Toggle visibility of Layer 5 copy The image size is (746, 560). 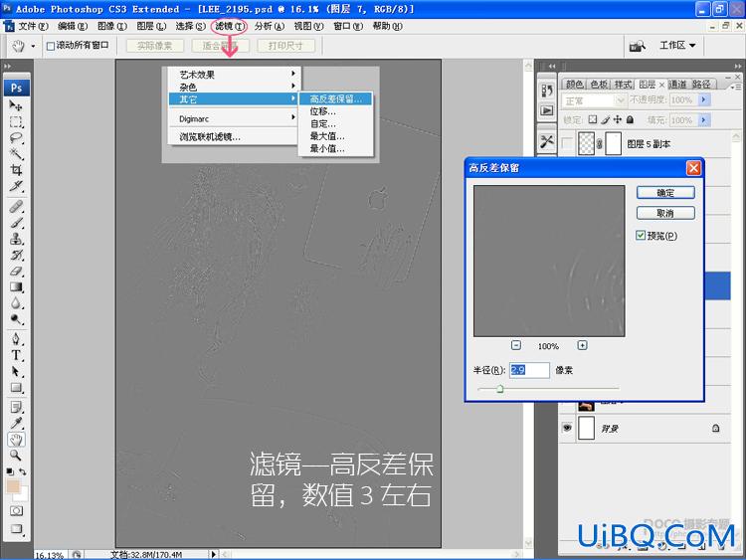(x=567, y=143)
